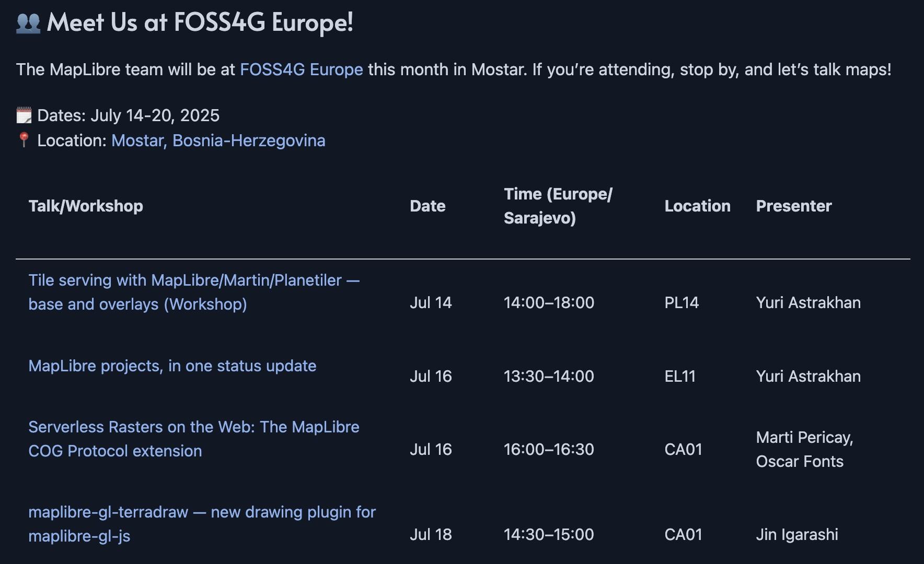Open the MapLibre projects status update talk
Image resolution: width=924 pixels, height=564 pixels.
(172, 366)
